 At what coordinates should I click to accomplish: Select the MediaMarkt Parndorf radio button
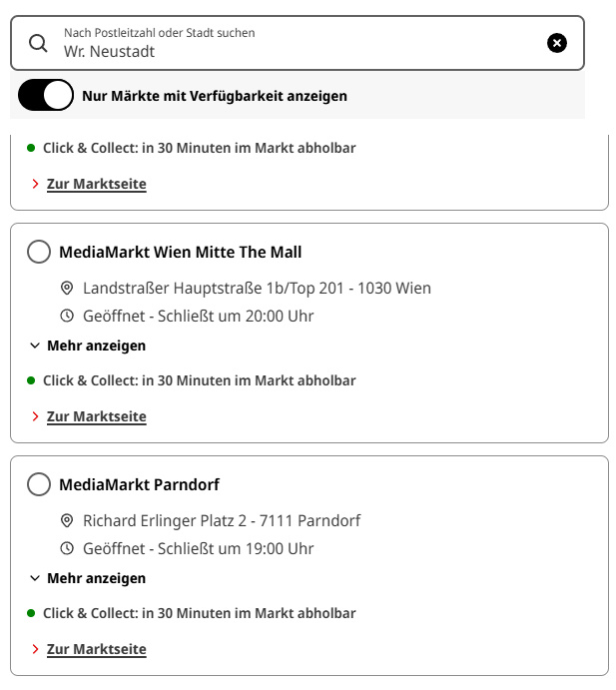[39, 484]
